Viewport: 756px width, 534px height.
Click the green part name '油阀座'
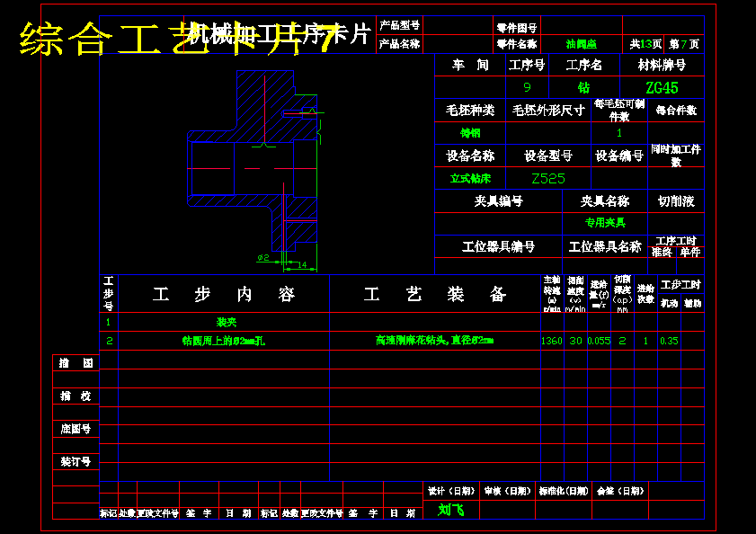pos(582,44)
